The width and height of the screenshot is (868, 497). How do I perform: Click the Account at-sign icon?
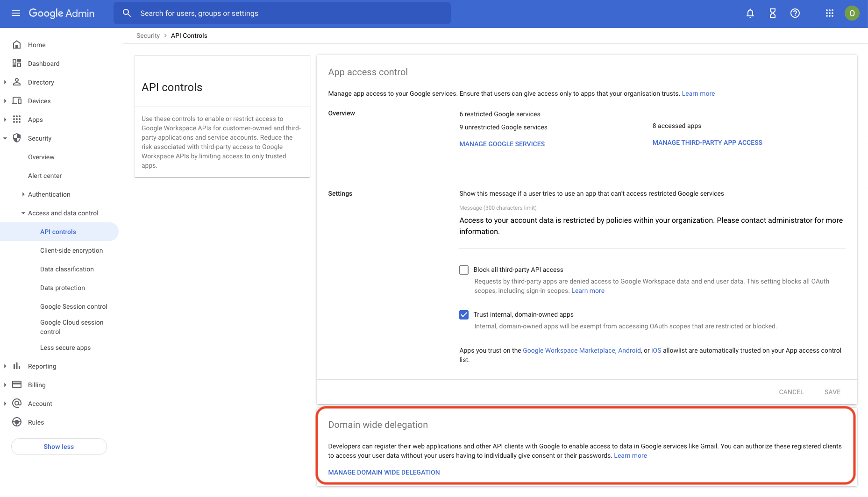[x=17, y=403]
